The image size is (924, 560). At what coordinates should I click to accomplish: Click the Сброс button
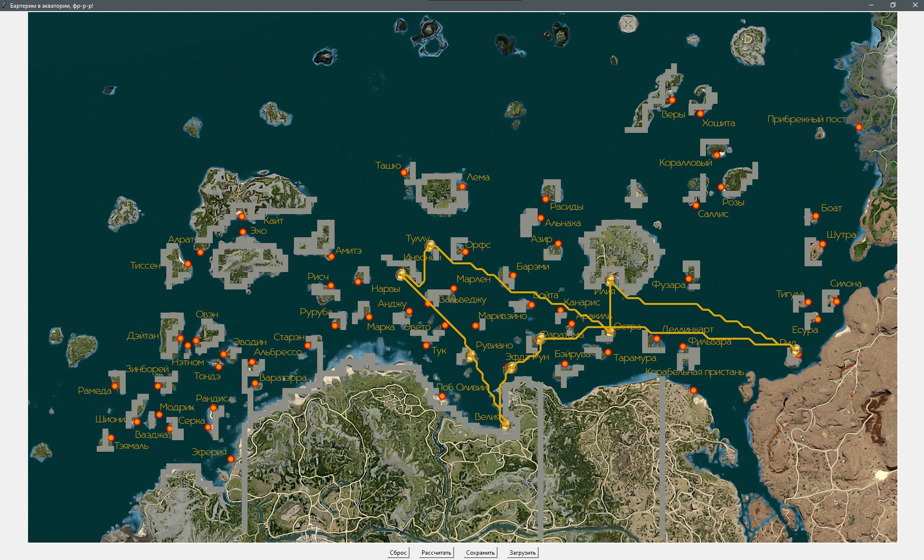pos(398,552)
